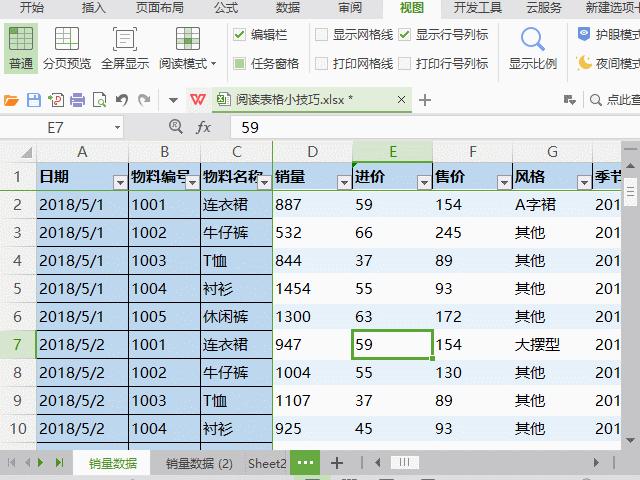Image resolution: width=640 pixels, height=480 pixels.
Task: Open filter dropdown for 进价 column
Action: pos(424,182)
